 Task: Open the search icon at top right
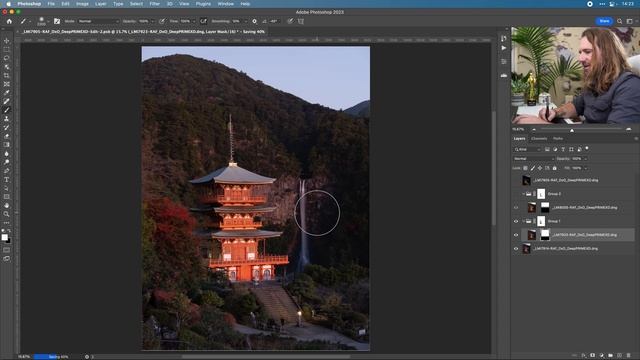click(620, 21)
